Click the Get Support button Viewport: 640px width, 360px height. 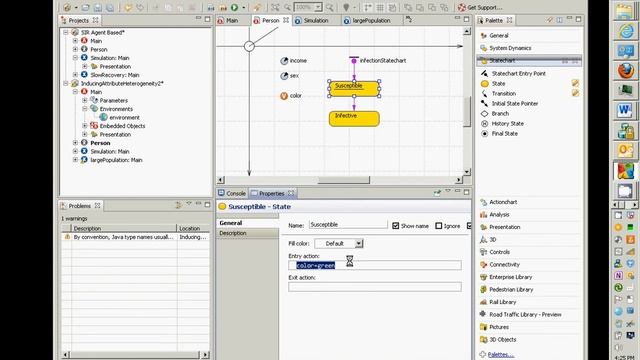[480, 7]
